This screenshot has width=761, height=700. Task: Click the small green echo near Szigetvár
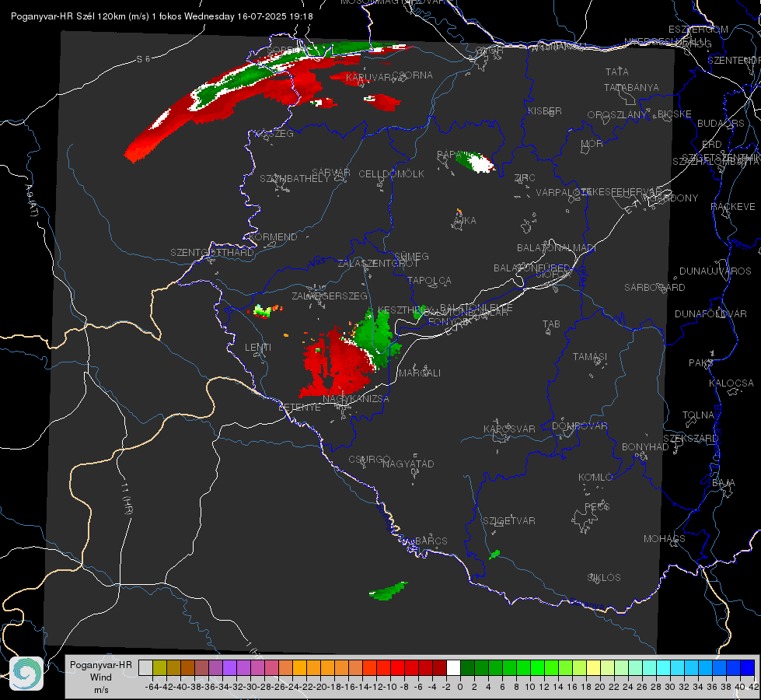[494, 555]
